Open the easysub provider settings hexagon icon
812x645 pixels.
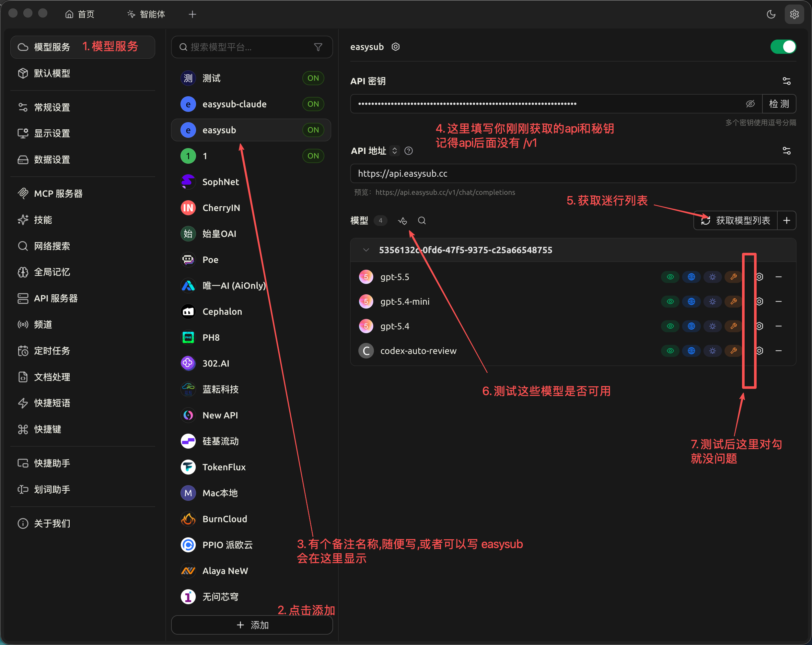[x=395, y=47]
